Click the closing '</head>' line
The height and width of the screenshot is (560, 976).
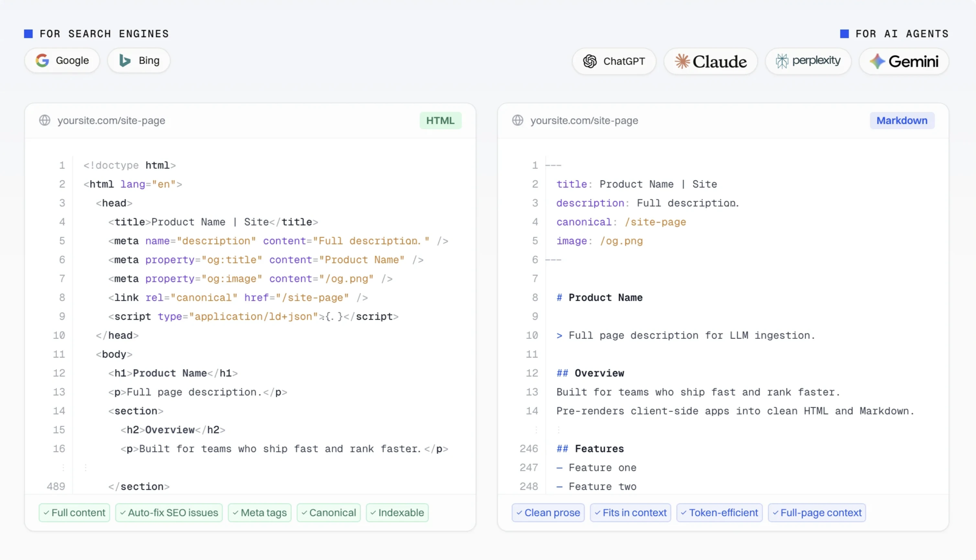click(x=117, y=335)
